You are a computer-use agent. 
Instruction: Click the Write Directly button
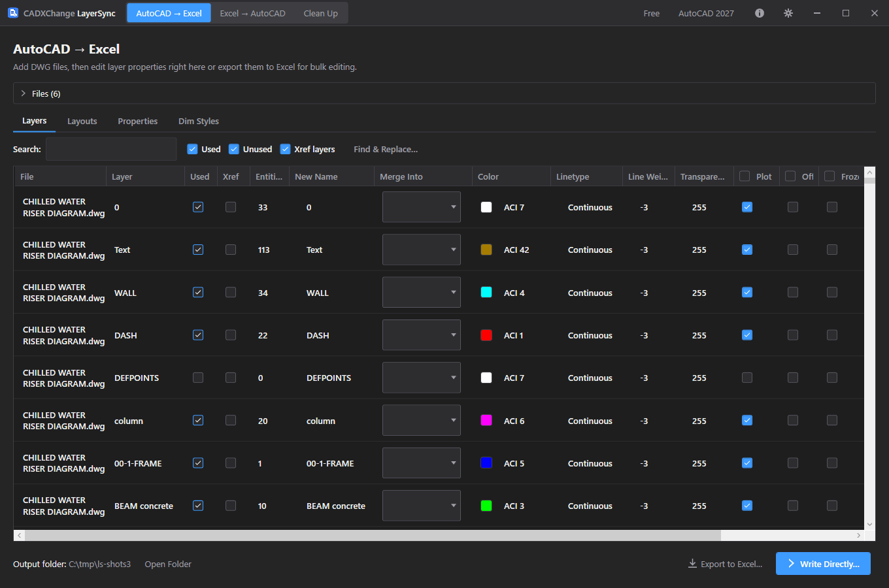coord(823,564)
